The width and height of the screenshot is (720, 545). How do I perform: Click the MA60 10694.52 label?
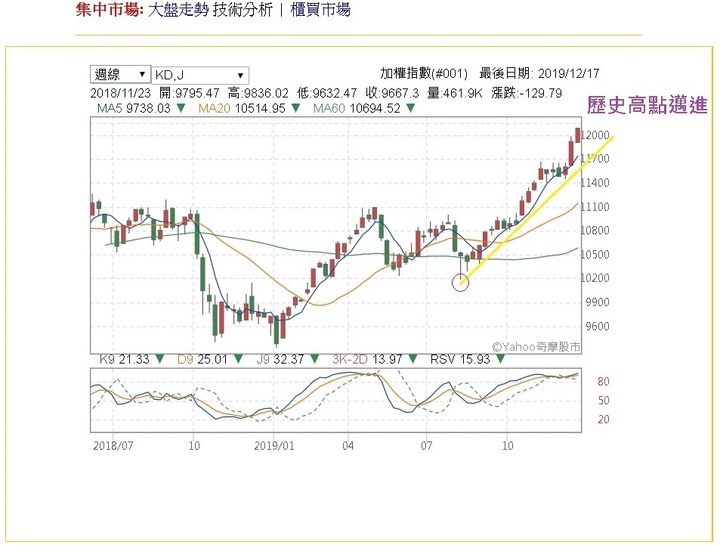[357, 108]
